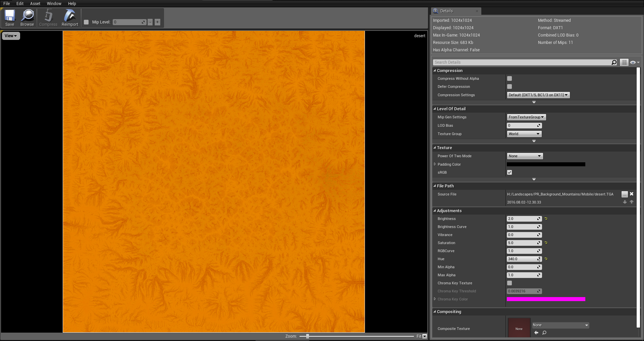Enable Compress Without Alpha checkbox
This screenshot has height=341, width=644.
pos(509,78)
